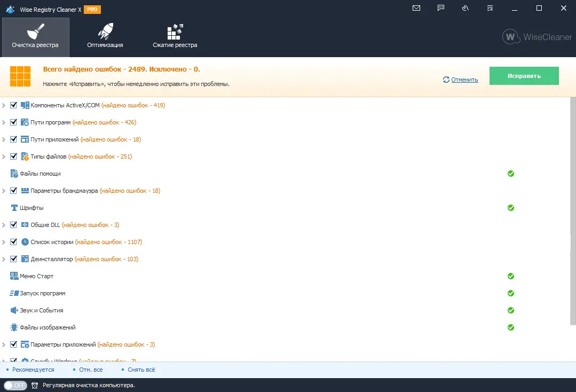This screenshot has width=576, height=392.
Task: Click green checkmark status for Шрифты
Action: click(511, 208)
